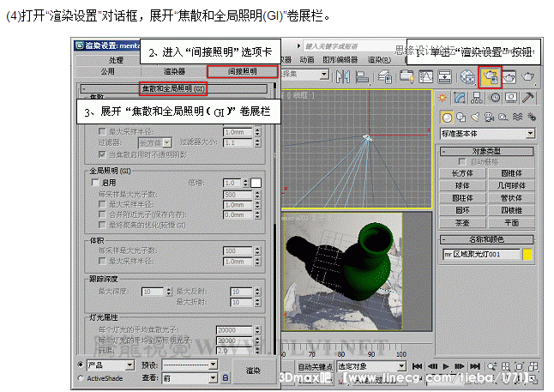Open the 过滤器 长方体 dropdown
This screenshot has height=392, width=554.
(x=154, y=142)
